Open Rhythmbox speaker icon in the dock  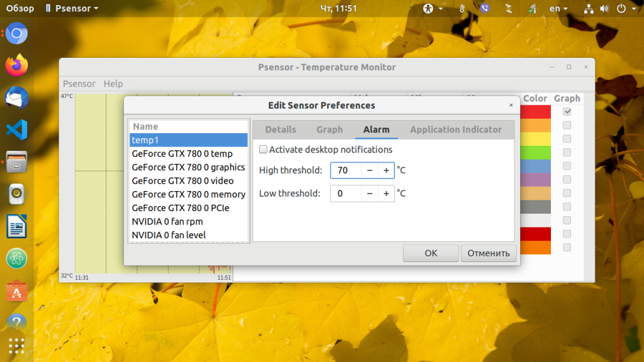click(x=16, y=194)
